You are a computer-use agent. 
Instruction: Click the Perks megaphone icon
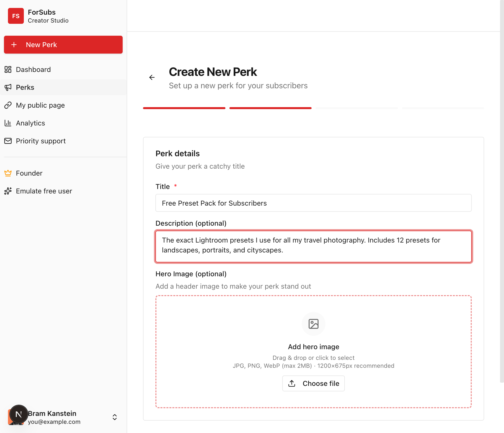tap(8, 87)
